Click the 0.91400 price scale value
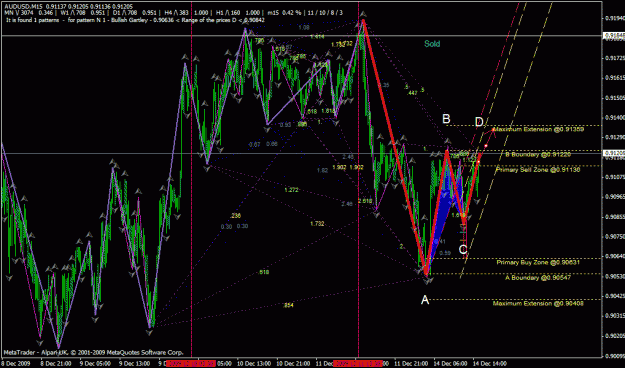Screen dimensions: 625x368 (x=614, y=118)
